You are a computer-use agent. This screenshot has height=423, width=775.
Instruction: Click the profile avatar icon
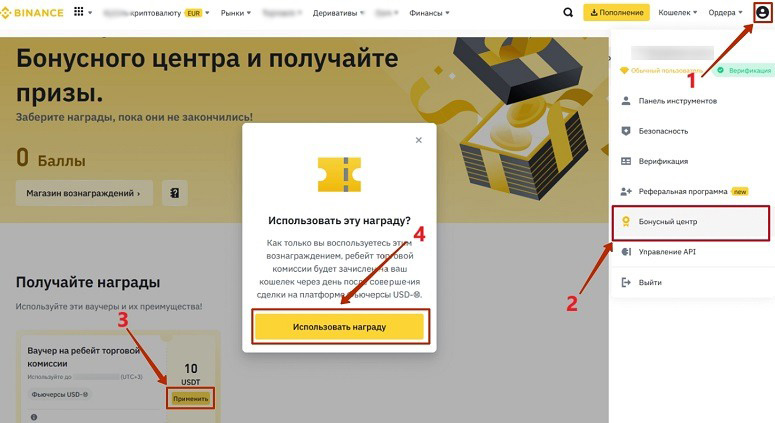pos(763,12)
